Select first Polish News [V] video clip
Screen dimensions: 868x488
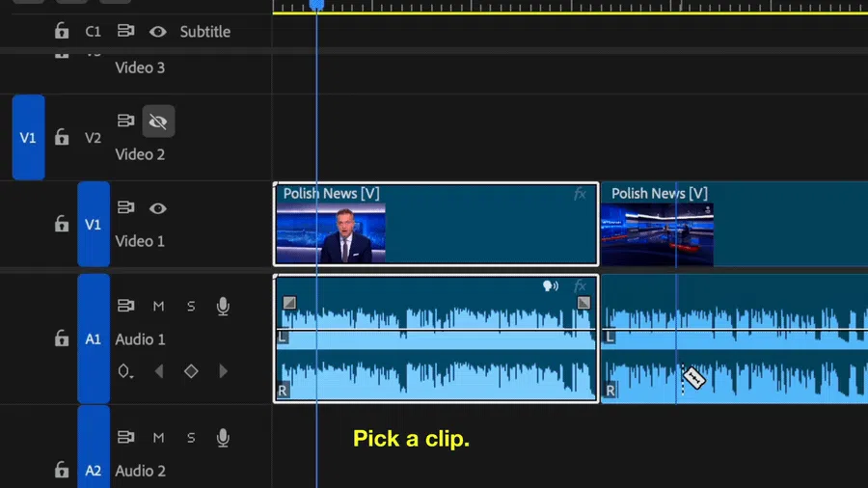[x=436, y=224]
